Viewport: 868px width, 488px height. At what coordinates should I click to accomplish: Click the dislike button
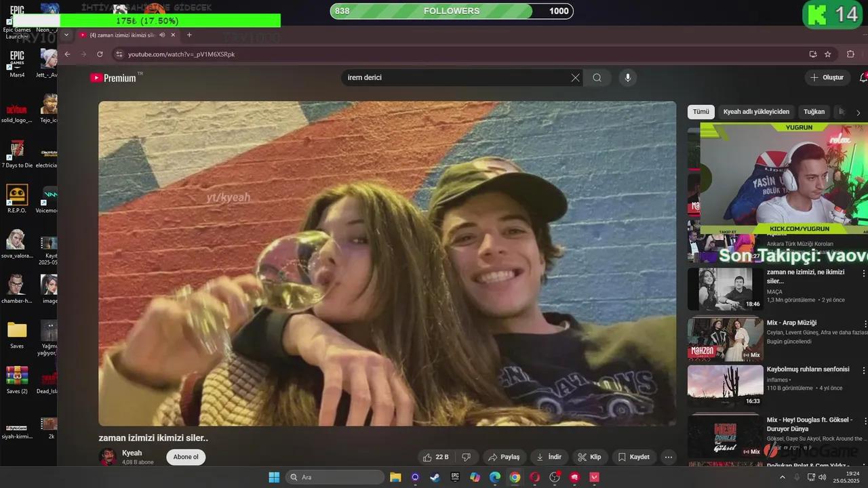(467, 457)
